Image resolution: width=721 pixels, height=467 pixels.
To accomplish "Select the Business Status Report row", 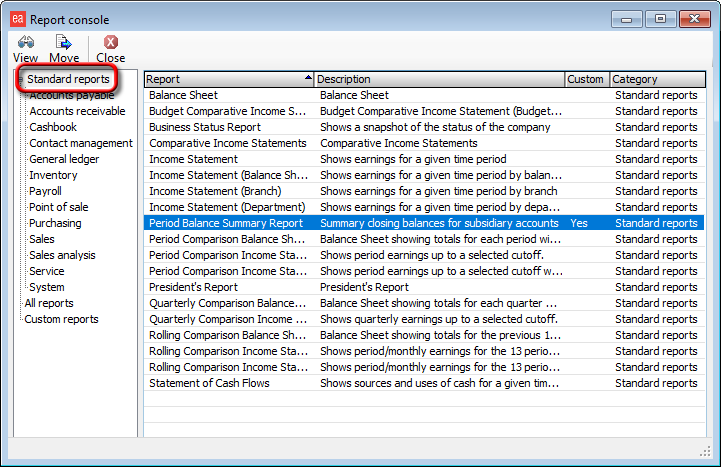I will [204, 127].
